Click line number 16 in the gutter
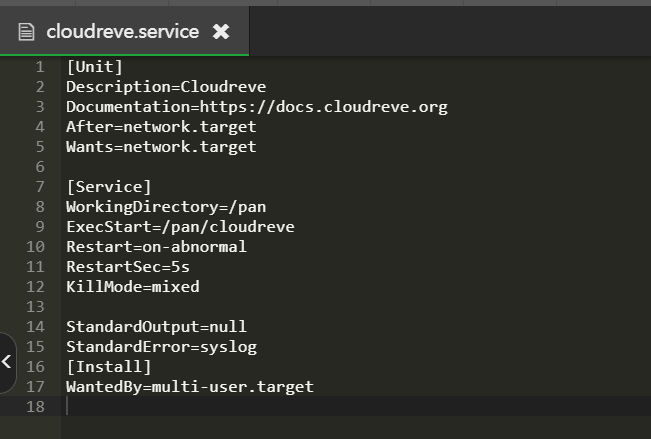Viewport: 651px width, 439px height. (x=35, y=367)
